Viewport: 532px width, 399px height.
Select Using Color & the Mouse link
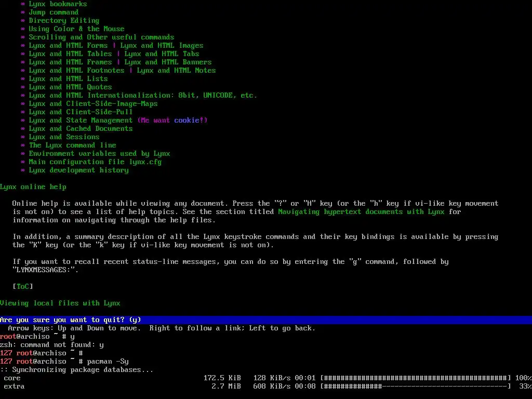click(x=76, y=29)
